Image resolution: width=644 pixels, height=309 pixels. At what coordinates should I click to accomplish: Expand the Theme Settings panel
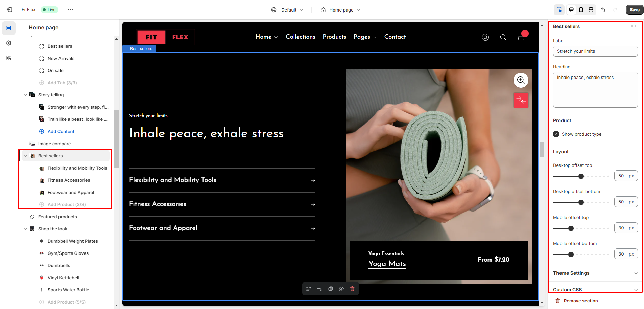[x=595, y=273]
